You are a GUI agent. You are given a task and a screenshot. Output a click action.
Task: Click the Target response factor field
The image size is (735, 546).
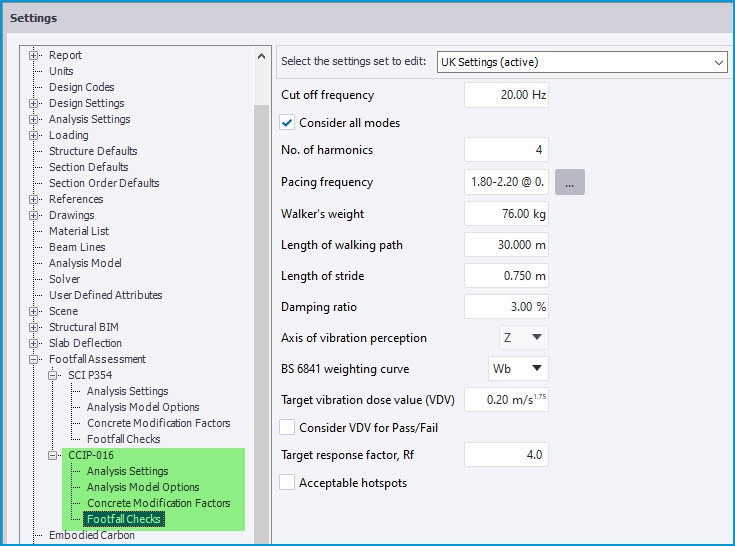pyautogui.click(x=506, y=455)
